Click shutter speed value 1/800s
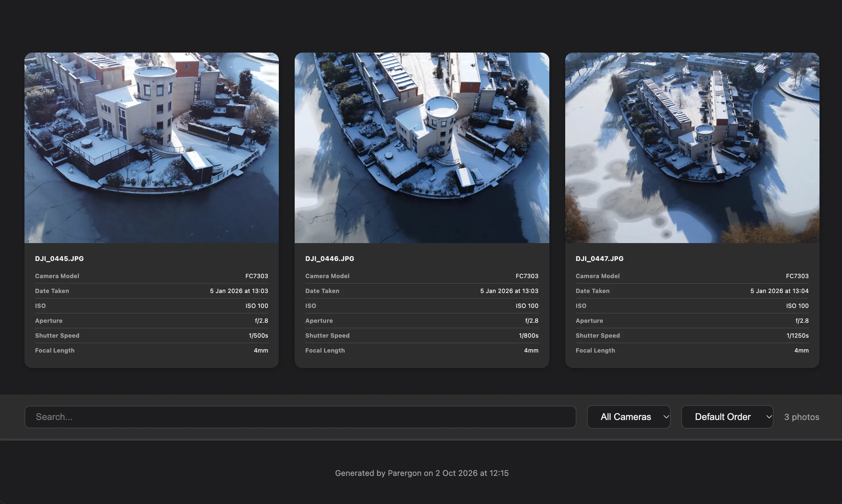Screen dimensions: 842x504 (x=528, y=336)
